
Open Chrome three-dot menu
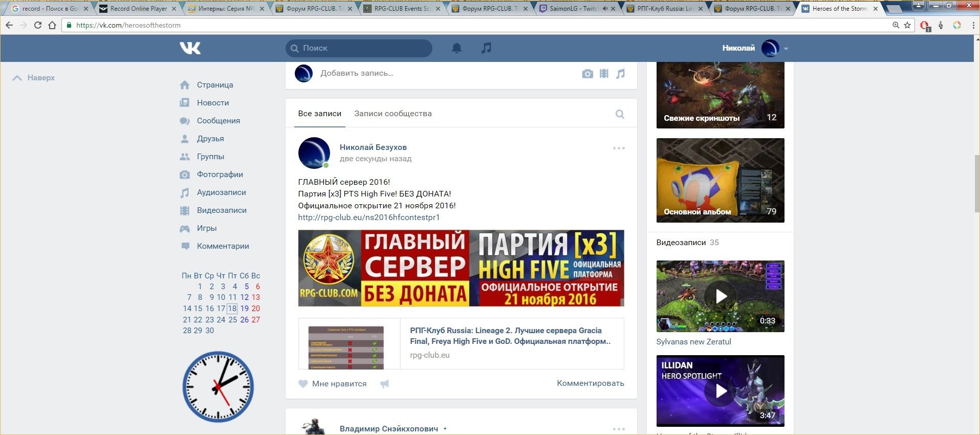973,25
